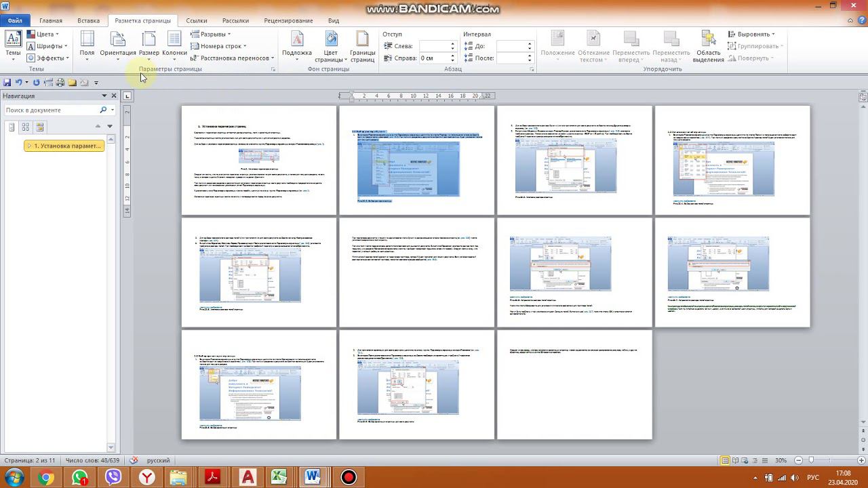Switch to Outline view
Image resolution: width=868 pixels, height=488 pixels.
click(754, 461)
